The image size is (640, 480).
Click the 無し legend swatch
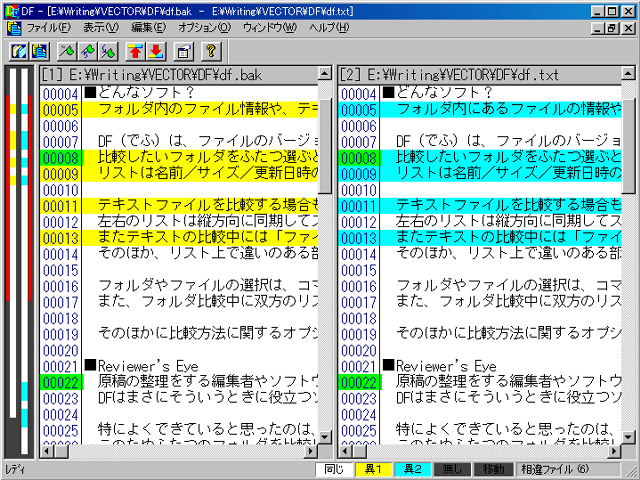[x=452, y=469]
